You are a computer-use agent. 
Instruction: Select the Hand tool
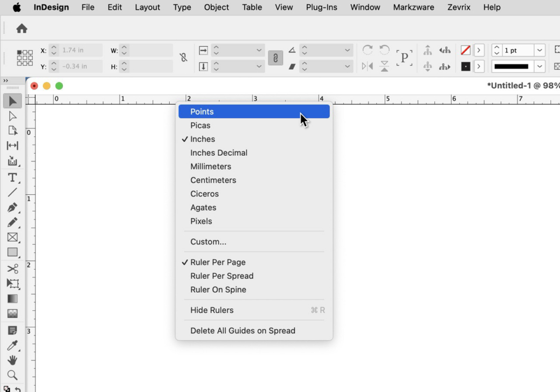pos(12,360)
